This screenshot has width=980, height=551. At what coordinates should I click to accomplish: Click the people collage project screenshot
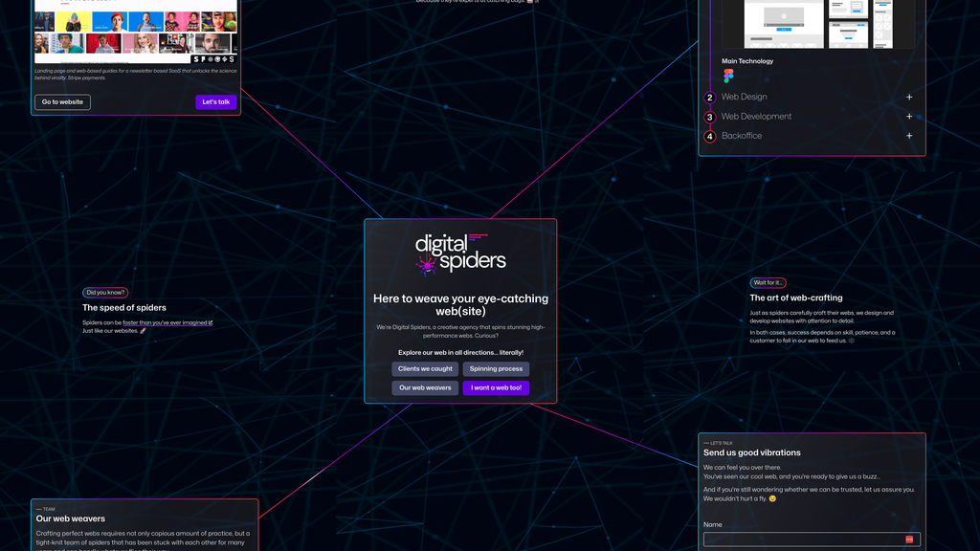(136, 32)
